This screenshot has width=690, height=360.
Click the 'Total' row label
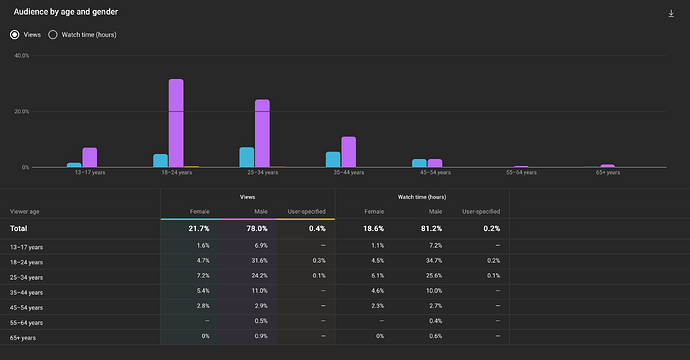pyautogui.click(x=18, y=228)
